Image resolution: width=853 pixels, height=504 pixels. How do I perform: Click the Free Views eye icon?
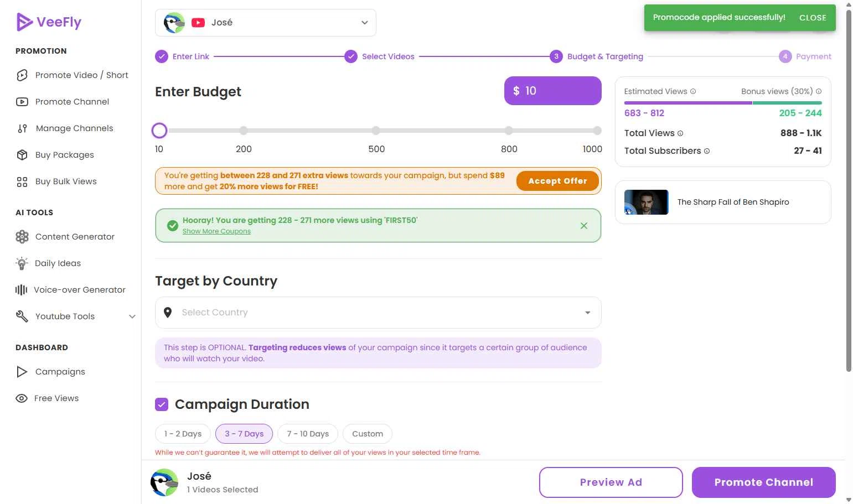coord(22,398)
